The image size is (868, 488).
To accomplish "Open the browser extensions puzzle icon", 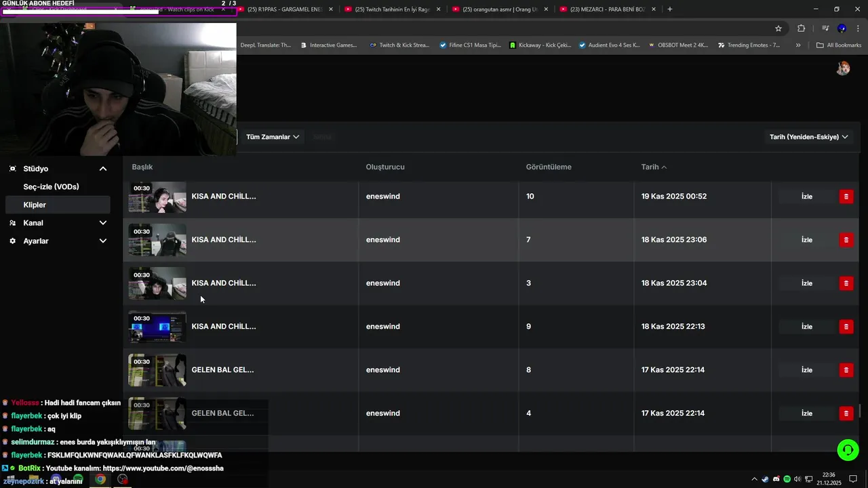I will pyautogui.click(x=801, y=28).
